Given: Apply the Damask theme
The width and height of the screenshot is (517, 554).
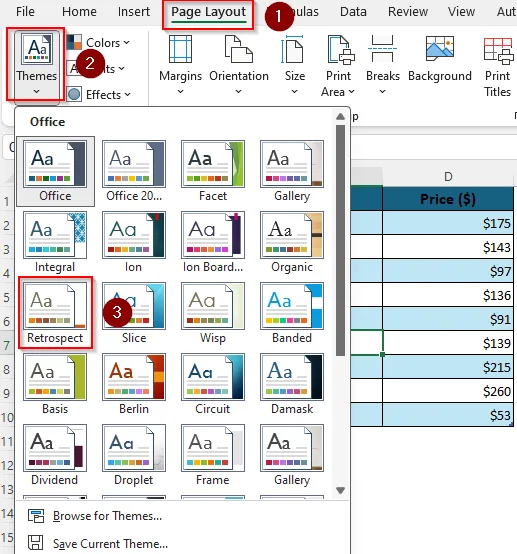Looking at the screenshot, I should point(292,384).
